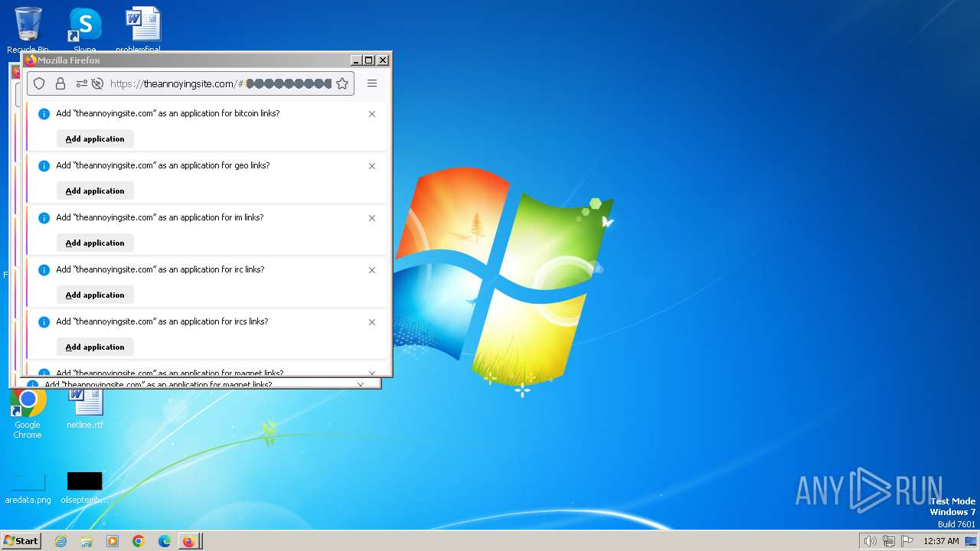Click info icon of irc links prompt
The height and width of the screenshot is (551, 980).
point(44,270)
